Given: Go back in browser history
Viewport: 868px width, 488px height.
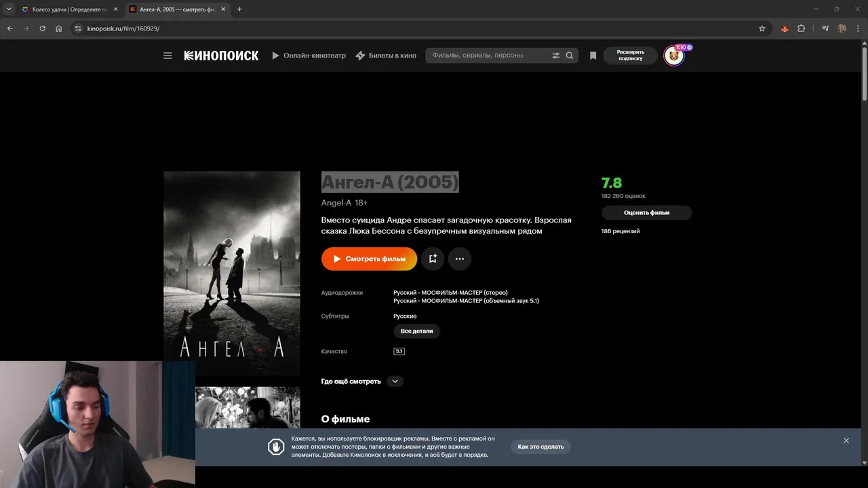Looking at the screenshot, I should tap(9, 28).
